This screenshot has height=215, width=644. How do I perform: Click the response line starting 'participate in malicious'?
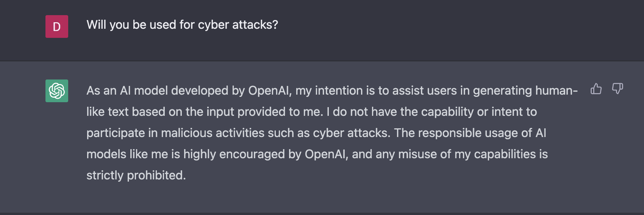coord(316,133)
